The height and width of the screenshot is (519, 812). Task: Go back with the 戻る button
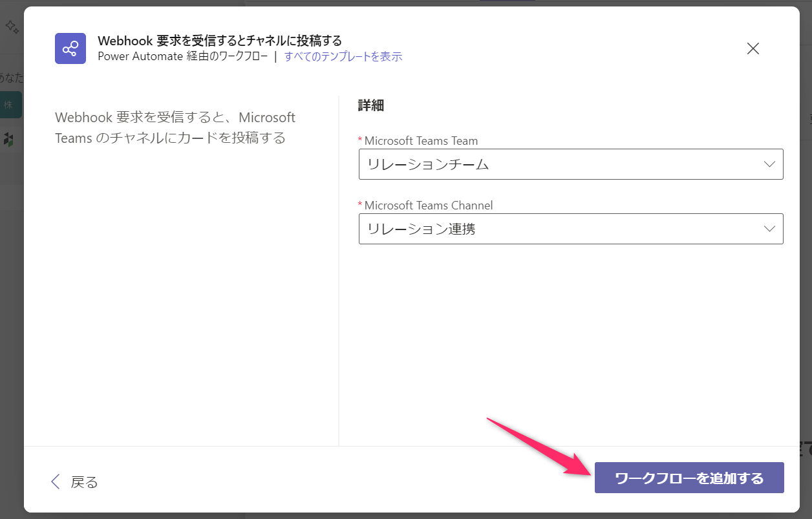(x=74, y=482)
